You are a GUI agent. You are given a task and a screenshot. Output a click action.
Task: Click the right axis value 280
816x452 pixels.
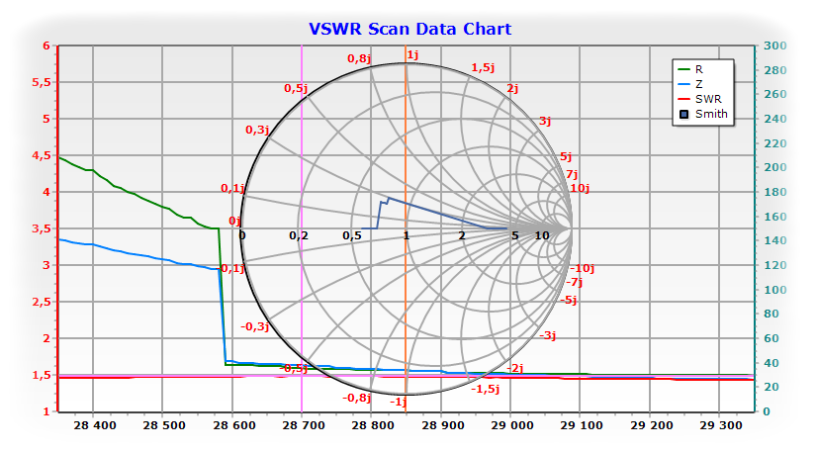click(x=775, y=70)
